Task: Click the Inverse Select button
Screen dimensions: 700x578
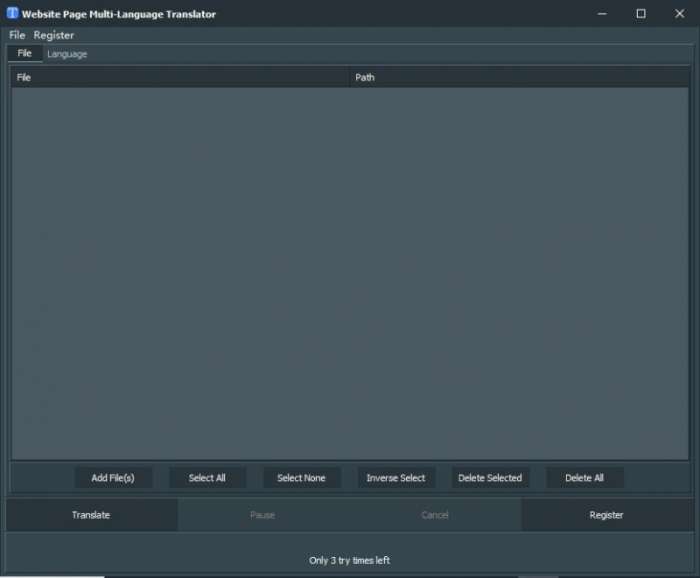Action: point(396,478)
